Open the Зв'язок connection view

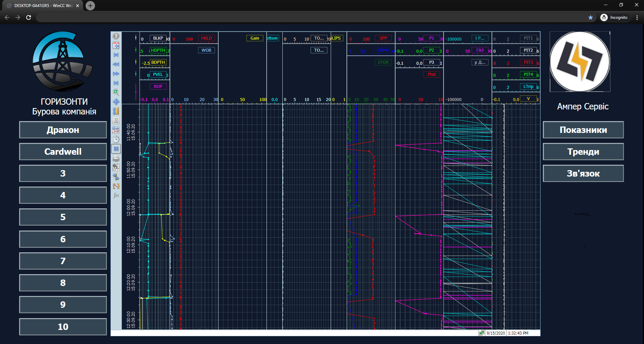583,174
